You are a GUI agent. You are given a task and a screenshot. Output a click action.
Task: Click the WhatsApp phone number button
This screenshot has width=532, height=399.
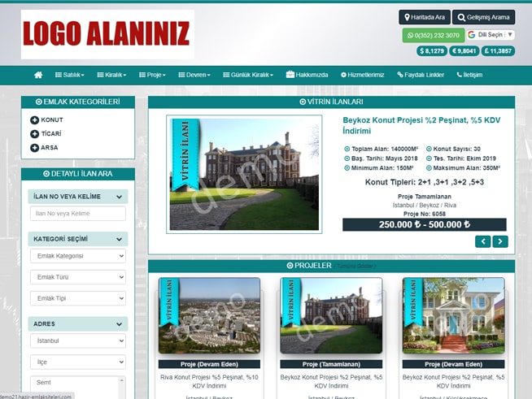pyautogui.click(x=433, y=36)
